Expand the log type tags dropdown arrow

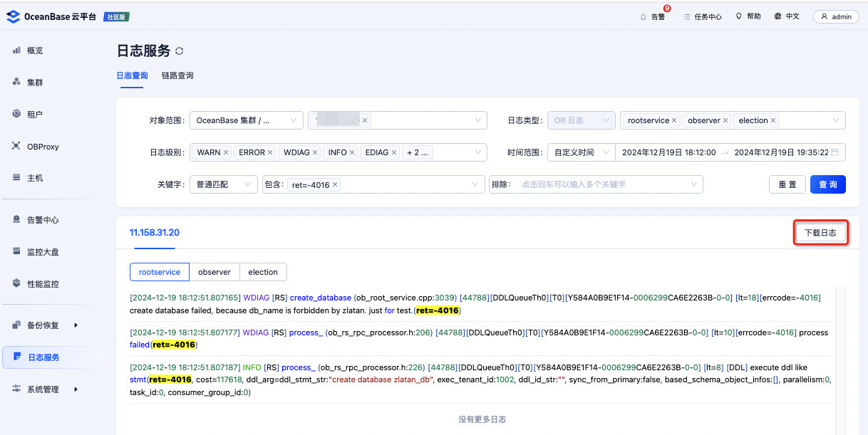(837, 121)
